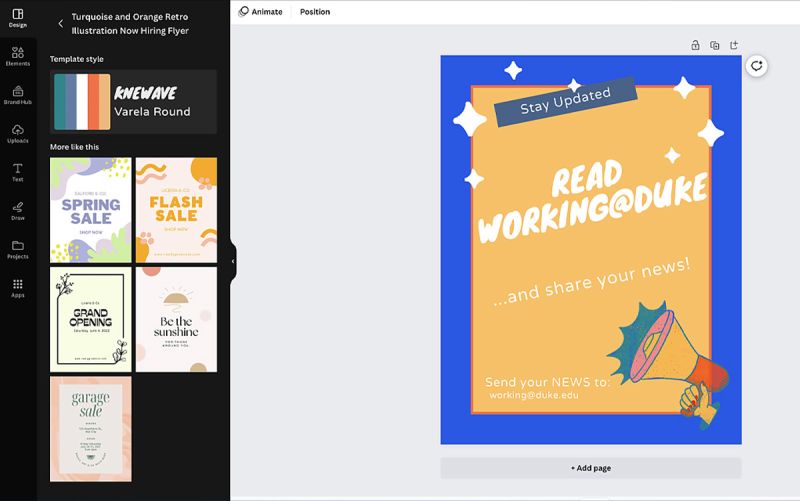Screen dimensions: 800x501
Task: Choose the Grand Opening template thumbnail
Action: pyautogui.click(x=91, y=319)
